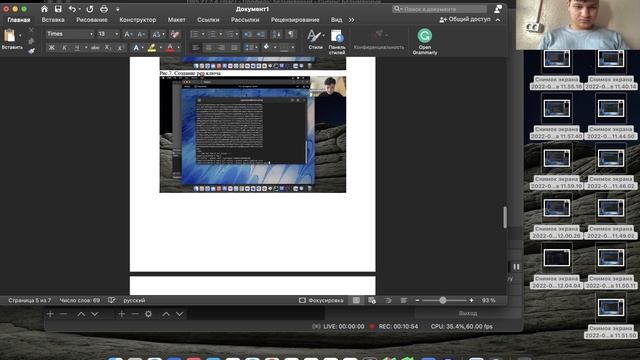Screen dimensions: 640x360
Task: Open Число слов word count in status bar
Action: (80, 300)
